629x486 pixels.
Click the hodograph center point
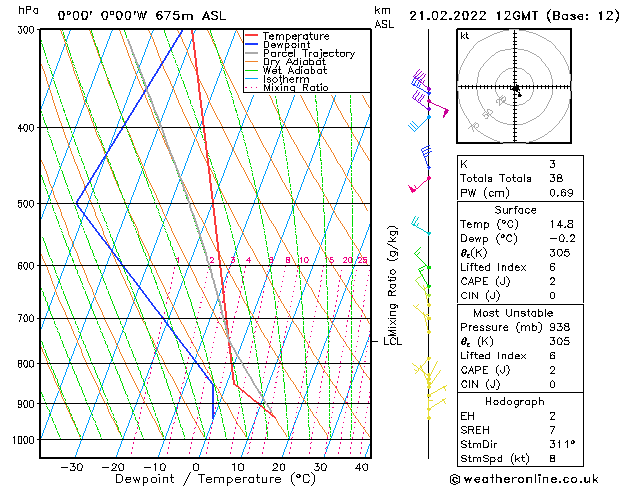pyautogui.click(x=515, y=87)
